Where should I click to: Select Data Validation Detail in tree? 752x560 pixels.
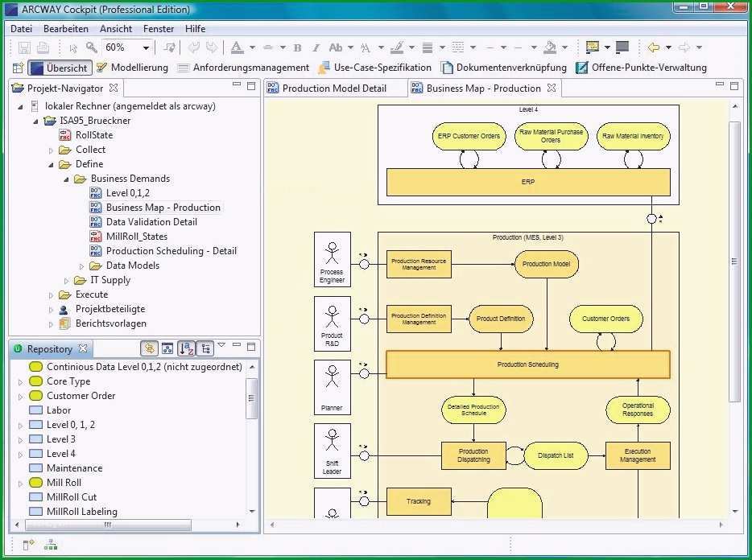151,222
